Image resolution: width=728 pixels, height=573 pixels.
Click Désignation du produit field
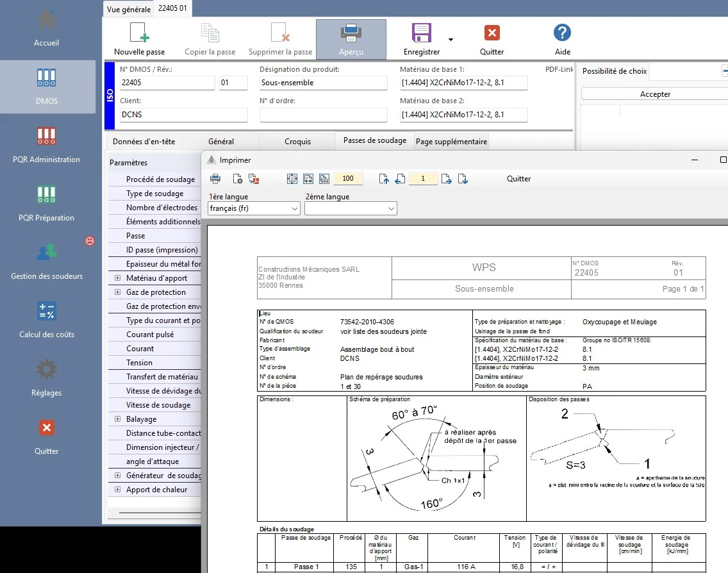(x=323, y=83)
